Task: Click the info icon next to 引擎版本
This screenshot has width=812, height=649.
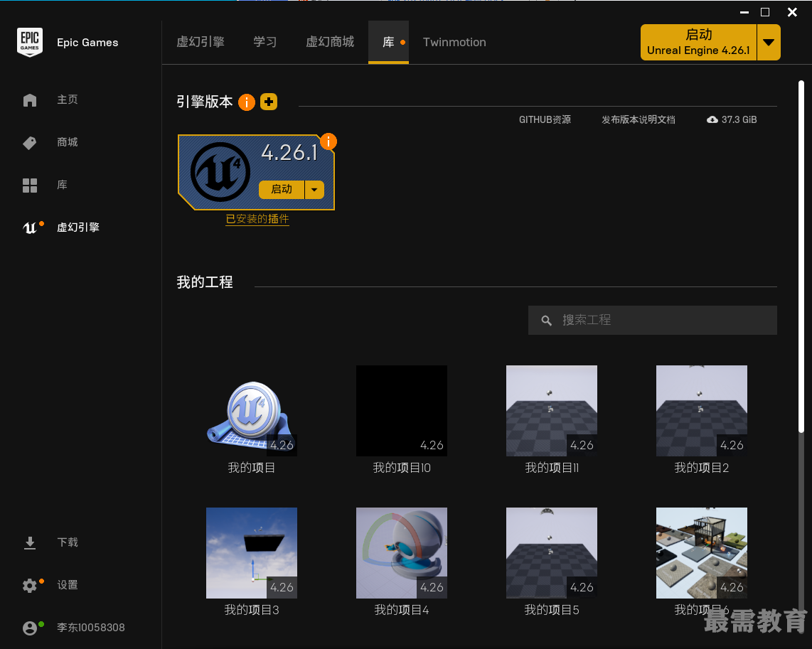Action: pyautogui.click(x=247, y=102)
